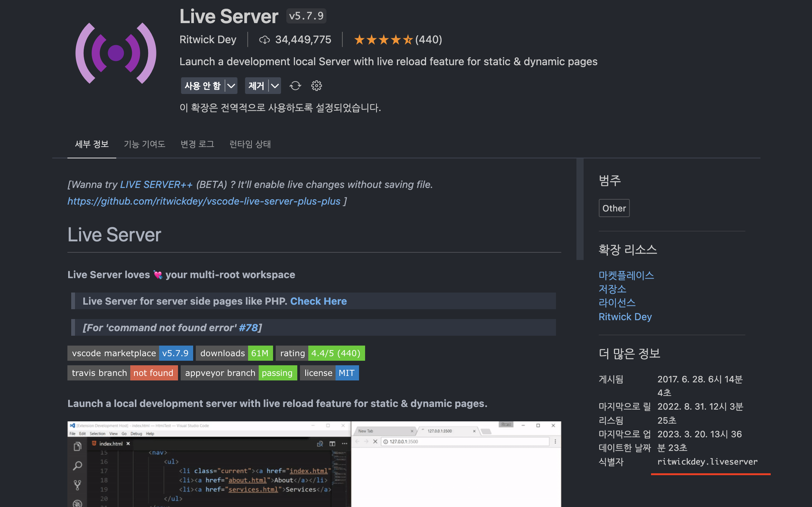Expand the 사용 안 함 dropdown arrow
Screen dimensions: 812x507
(231, 86)
